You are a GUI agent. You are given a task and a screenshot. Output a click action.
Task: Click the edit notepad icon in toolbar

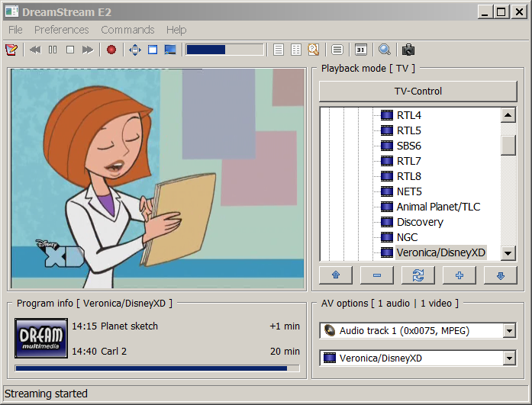point(11,50)
